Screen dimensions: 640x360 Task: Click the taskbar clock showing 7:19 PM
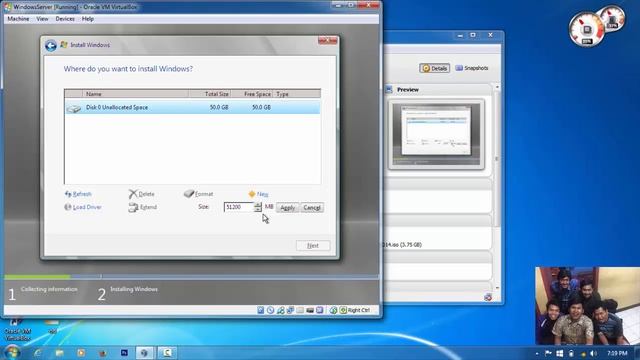point(617,353)
